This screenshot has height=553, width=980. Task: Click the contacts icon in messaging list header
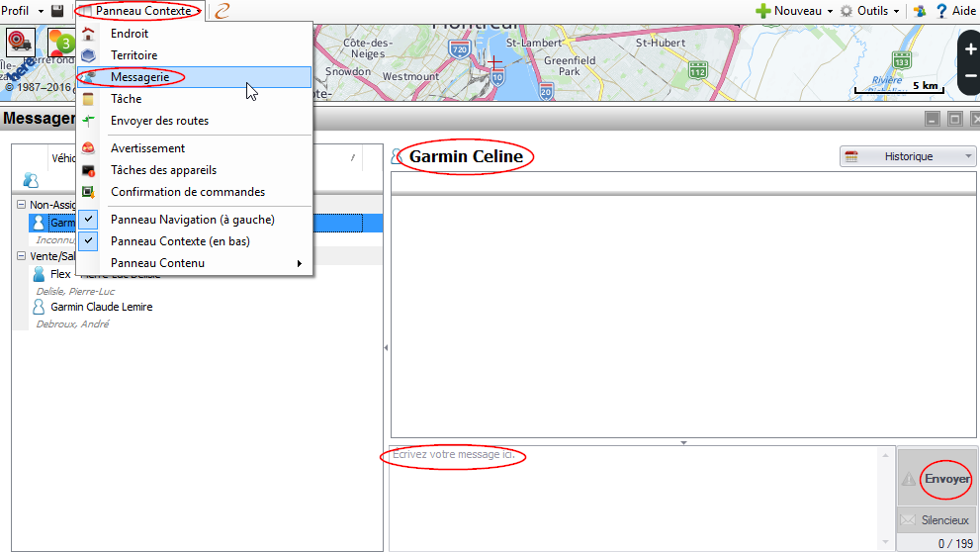point(31,179)
